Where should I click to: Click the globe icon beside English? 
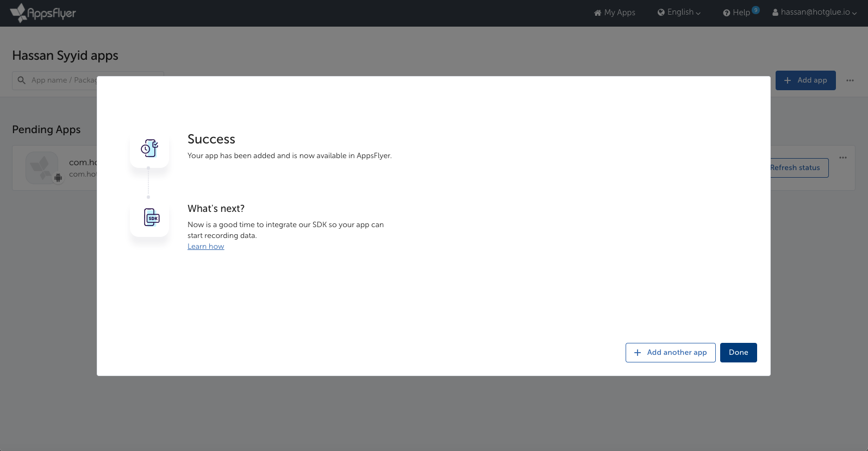coord(661,12)
